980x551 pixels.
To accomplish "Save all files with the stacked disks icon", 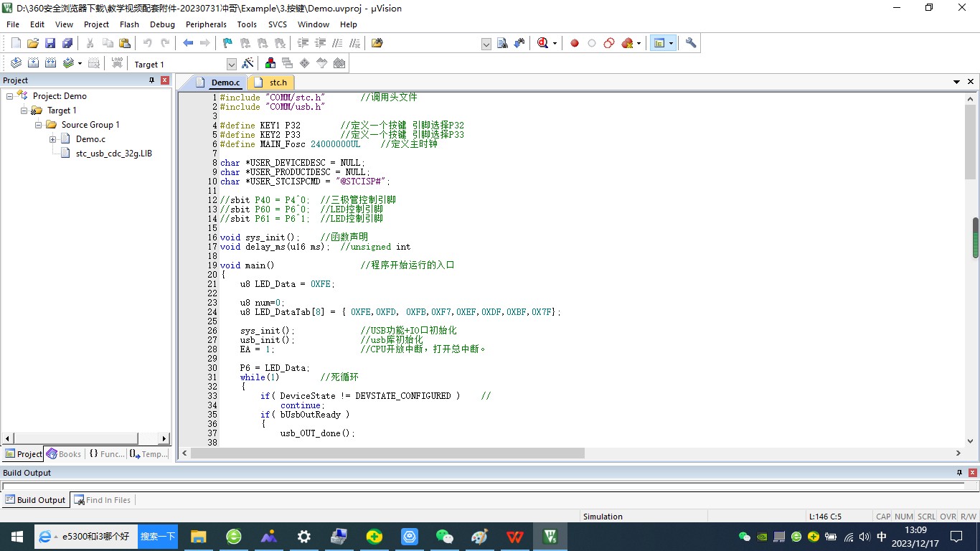I will coord(67,43).
